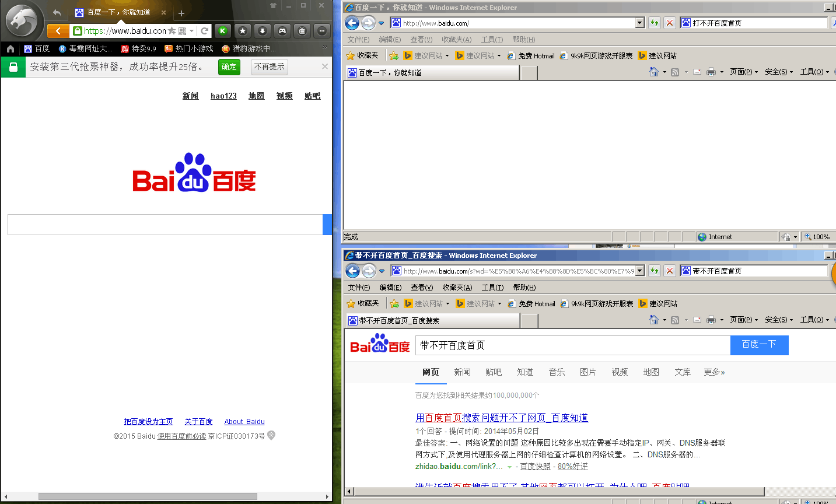Show more Cheetah bookmarks via » chevron

pyautogui.click(x=324, y=47)
